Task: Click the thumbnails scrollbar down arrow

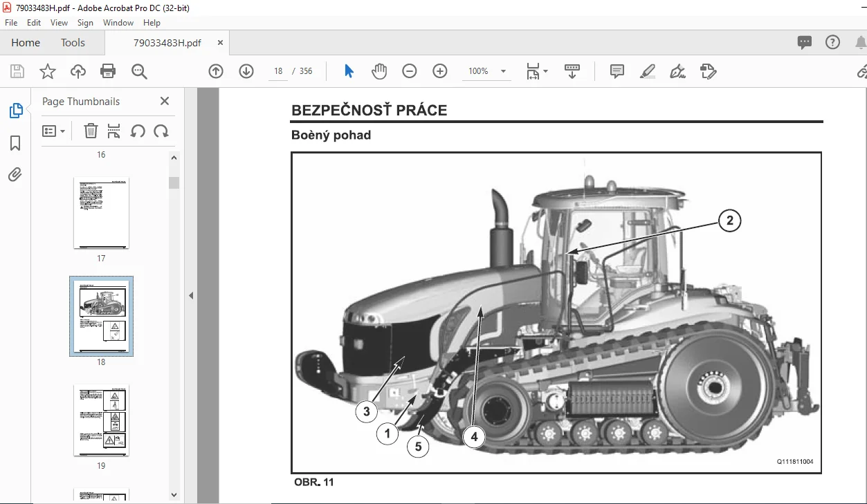Action: (x=174, y=495)
